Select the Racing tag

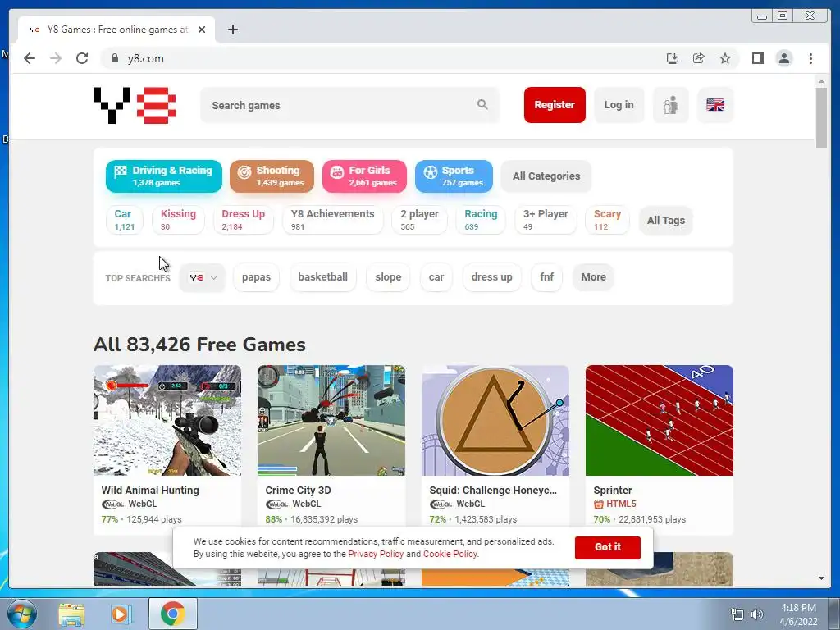pos(481,220)
